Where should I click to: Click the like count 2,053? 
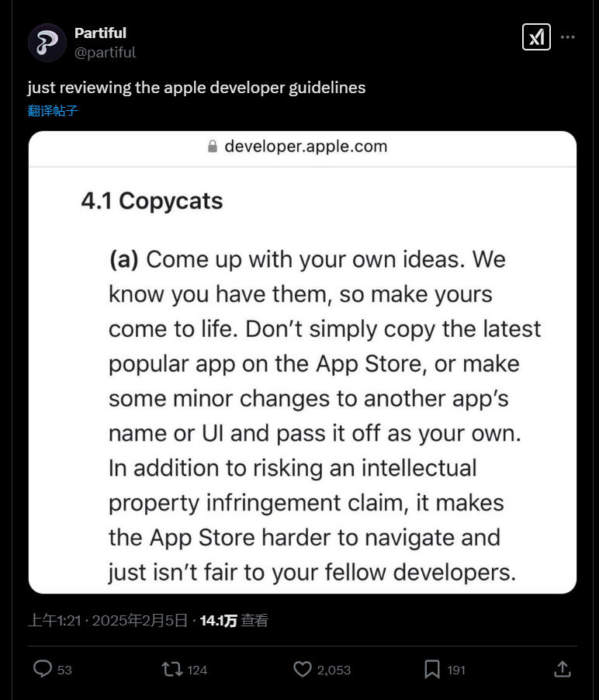click(334, 670)
